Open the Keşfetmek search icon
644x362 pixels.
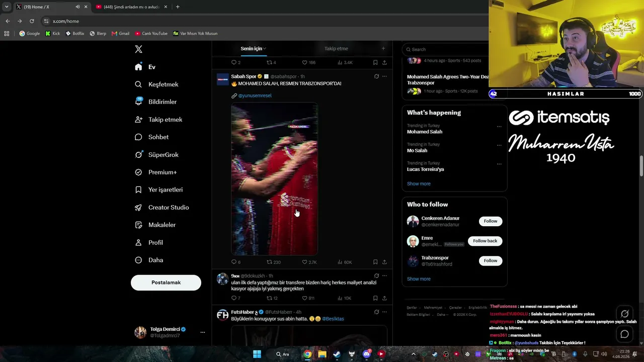coord(138,84)
